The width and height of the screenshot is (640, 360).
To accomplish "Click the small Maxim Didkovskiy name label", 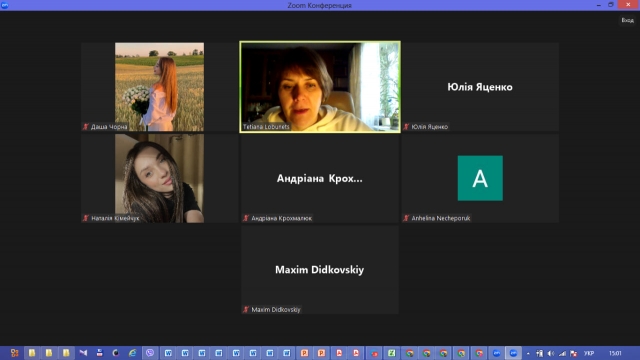I will click(x=276, y=309).
